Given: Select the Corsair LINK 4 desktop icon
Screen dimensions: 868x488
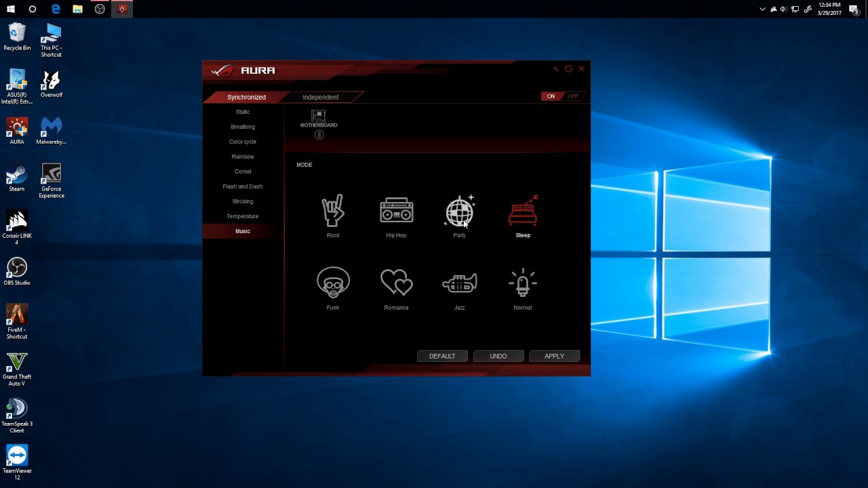Looking at the screenshot, I should (x=17, y=228).
